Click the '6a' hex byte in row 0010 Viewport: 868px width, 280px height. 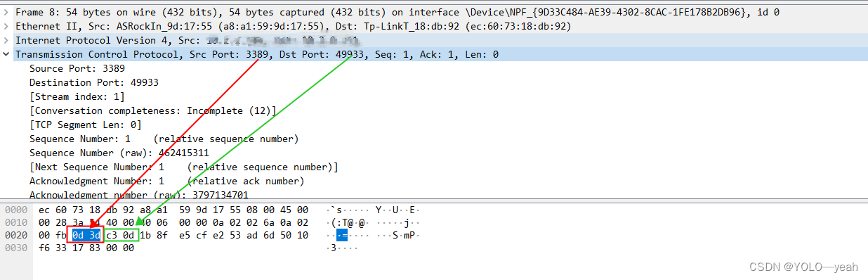[269, 222]
